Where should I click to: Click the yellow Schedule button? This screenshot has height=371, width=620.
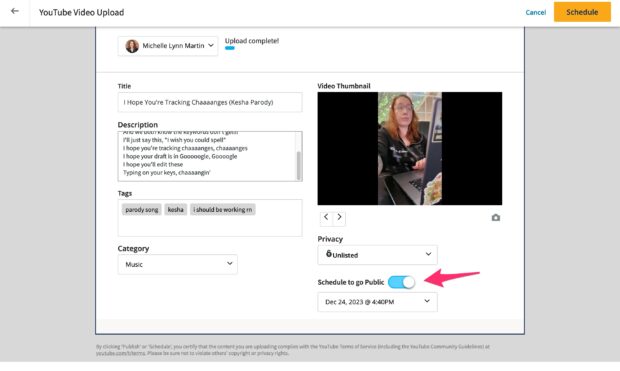(582, 12)
